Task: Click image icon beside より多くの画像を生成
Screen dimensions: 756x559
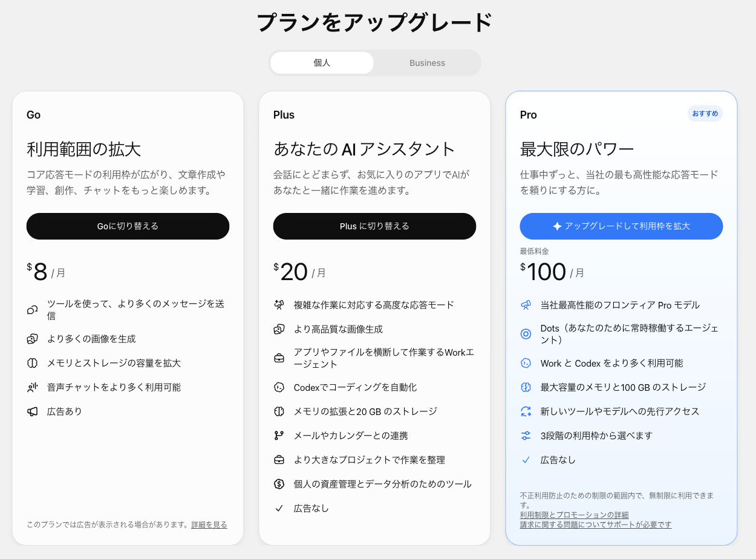Action: (33, 339)
